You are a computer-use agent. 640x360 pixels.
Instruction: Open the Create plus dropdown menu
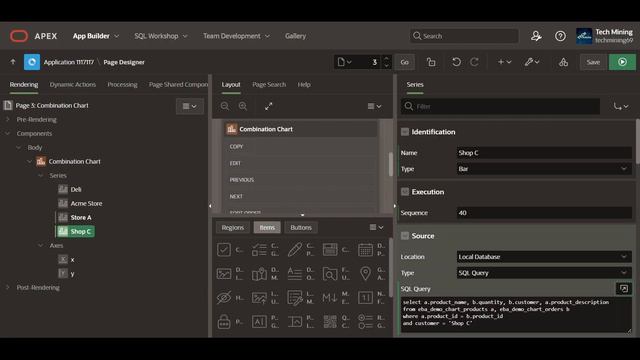point(504,62)
